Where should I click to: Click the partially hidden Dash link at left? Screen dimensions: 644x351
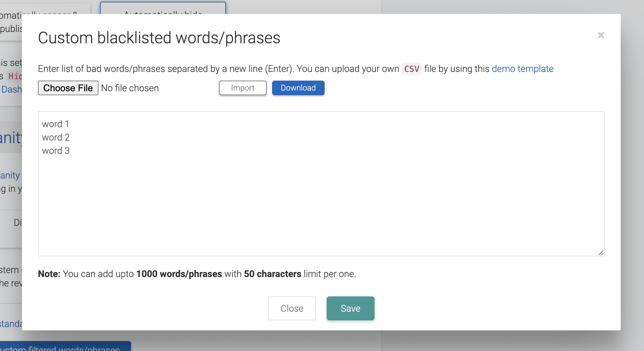[x=11, y=89]
